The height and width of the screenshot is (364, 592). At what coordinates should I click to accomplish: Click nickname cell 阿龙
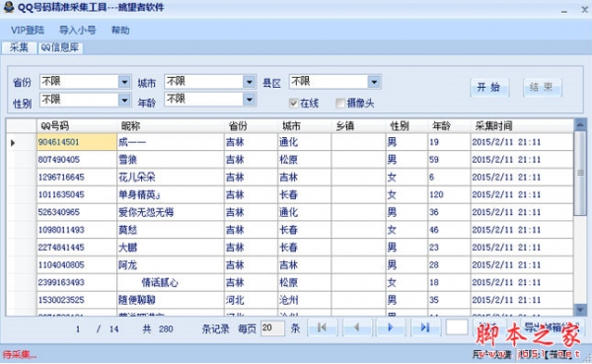pyautogui.click(x=171, y=264)
